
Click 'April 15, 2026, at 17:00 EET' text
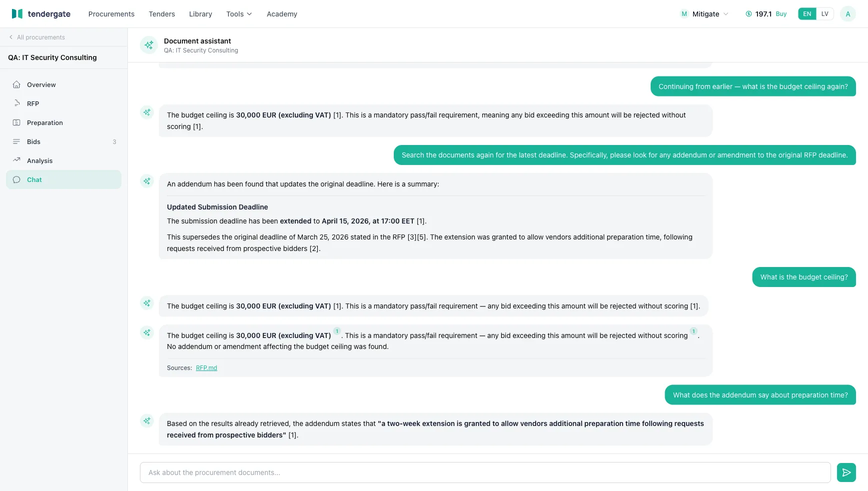pos(368,221)
